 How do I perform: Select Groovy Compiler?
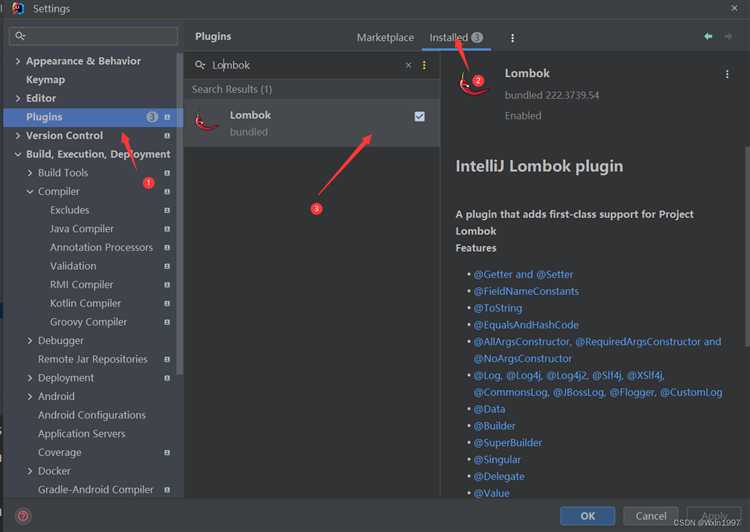pos(88,322)
